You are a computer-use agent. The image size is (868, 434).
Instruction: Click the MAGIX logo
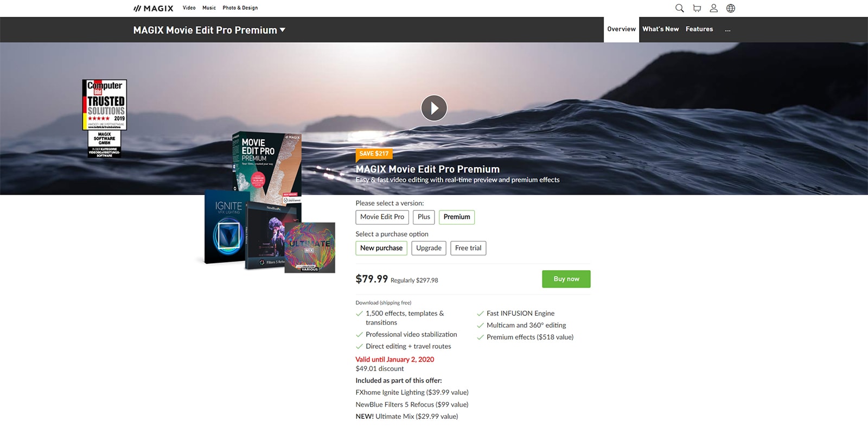(x=154, y=8)
